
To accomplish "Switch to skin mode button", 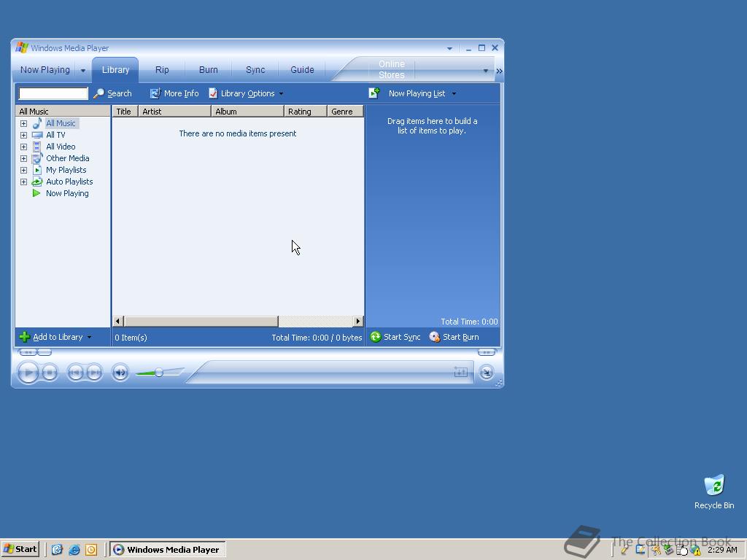I will (x=487, y=373).
